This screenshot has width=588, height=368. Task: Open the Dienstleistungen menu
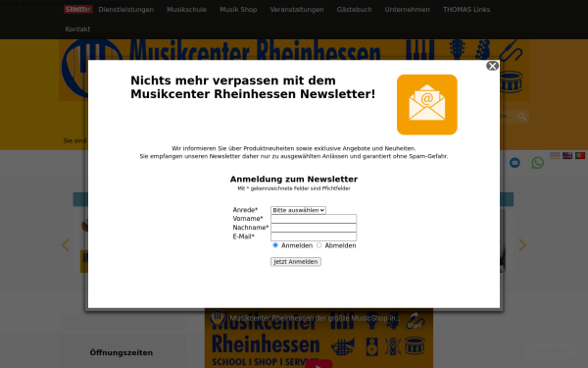[126, 10]
